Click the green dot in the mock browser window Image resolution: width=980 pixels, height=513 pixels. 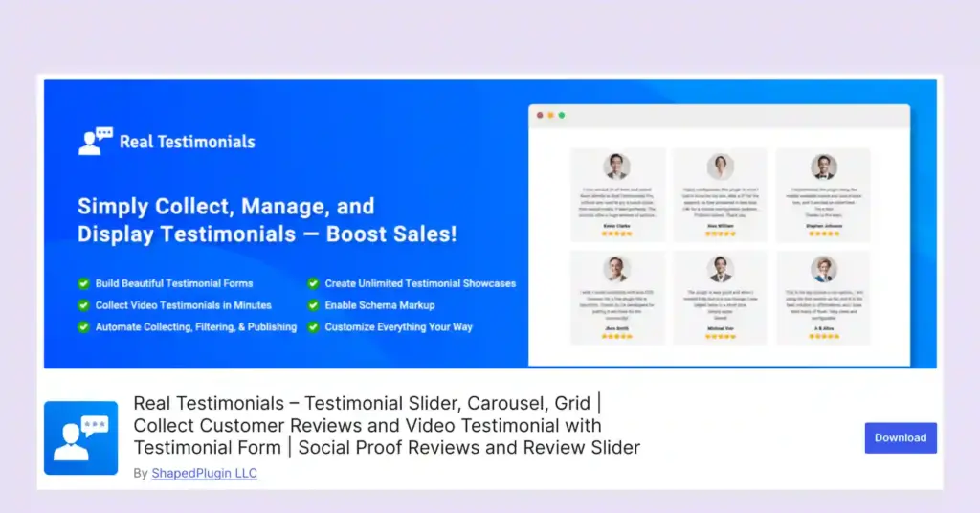[561, 115]
